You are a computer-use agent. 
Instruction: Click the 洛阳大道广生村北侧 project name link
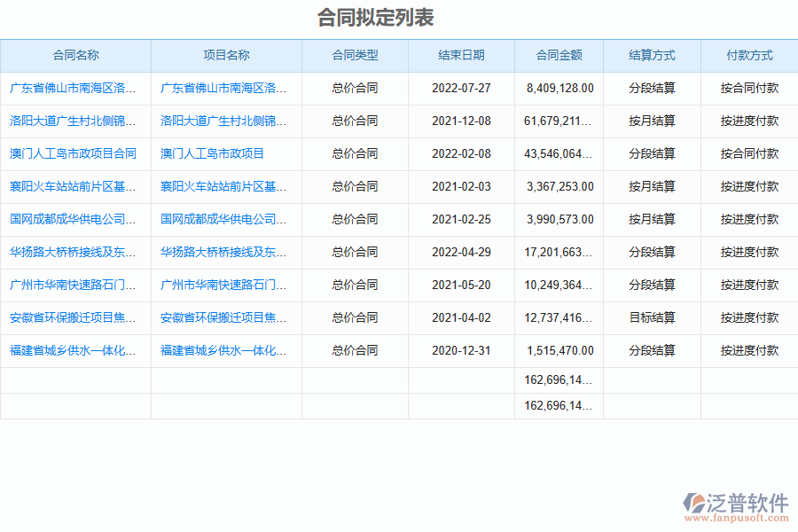223,121
